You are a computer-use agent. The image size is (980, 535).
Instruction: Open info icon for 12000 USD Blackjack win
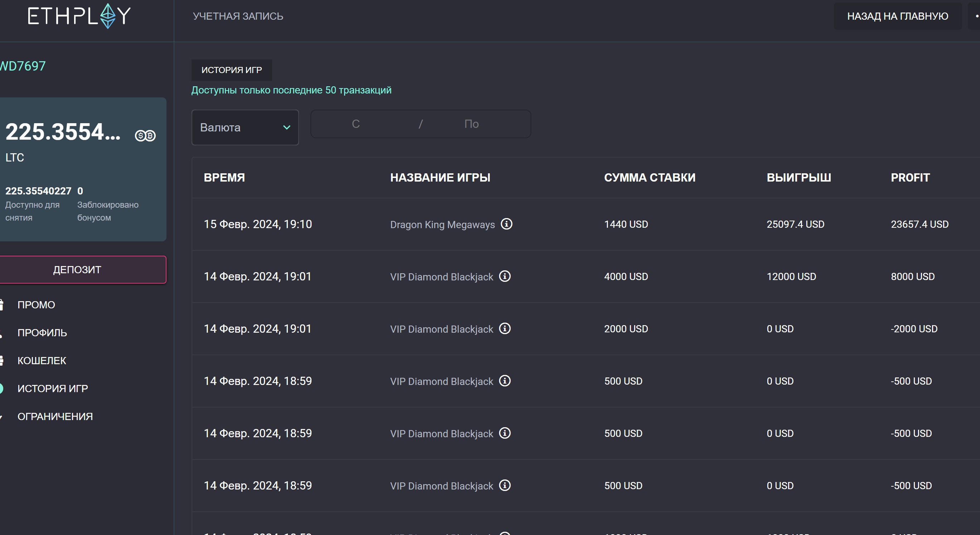point(505,276)
